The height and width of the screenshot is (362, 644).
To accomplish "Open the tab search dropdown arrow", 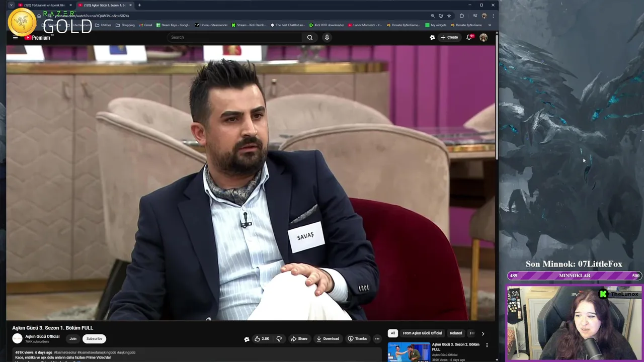I will coord(11,5).
